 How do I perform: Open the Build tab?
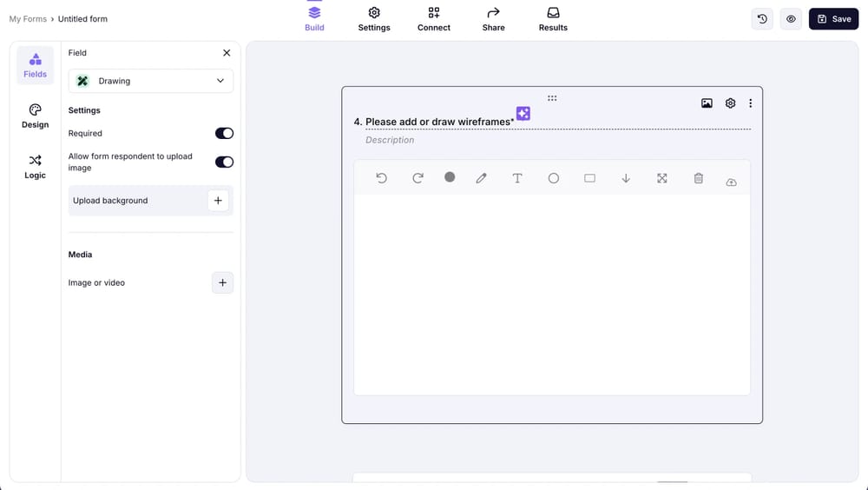coord(314,19)
